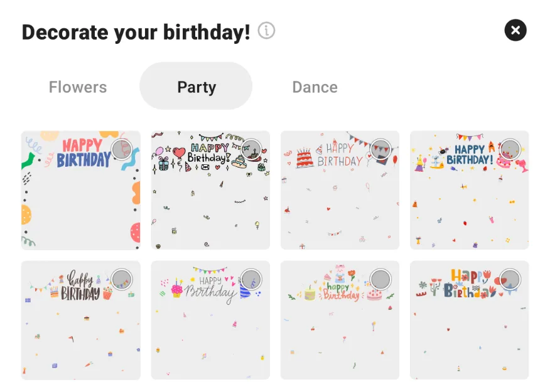Click the avatar circle on the doodle frame
This screenshot has width=550, height=392.
(x=250, y=150)
